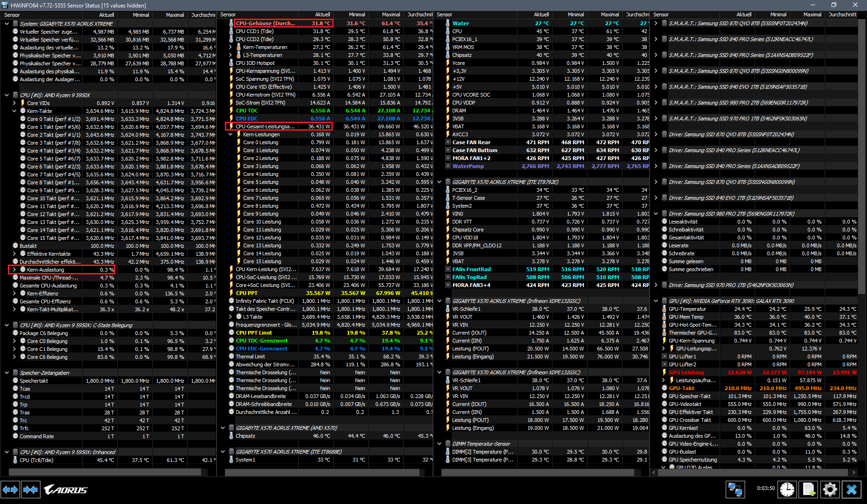Click the thermometer icon beside DIMM[2] Temperature
The image size is (867, 504).
[x=448, y=452]
